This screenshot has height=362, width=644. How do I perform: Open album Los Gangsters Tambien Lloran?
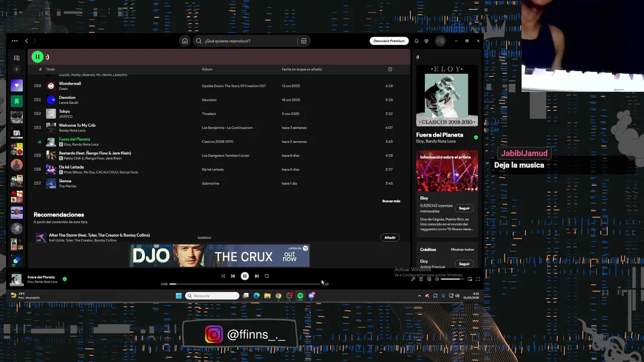point(226,155)
